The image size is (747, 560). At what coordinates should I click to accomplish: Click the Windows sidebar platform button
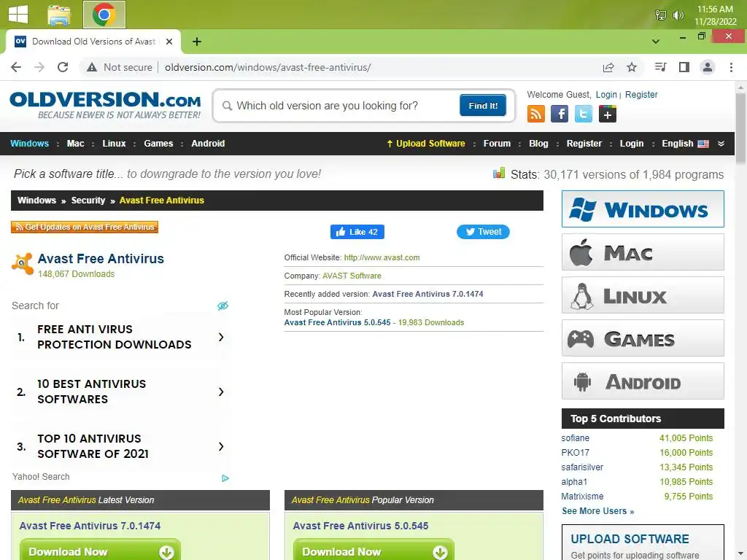click(x=643, y=209)
